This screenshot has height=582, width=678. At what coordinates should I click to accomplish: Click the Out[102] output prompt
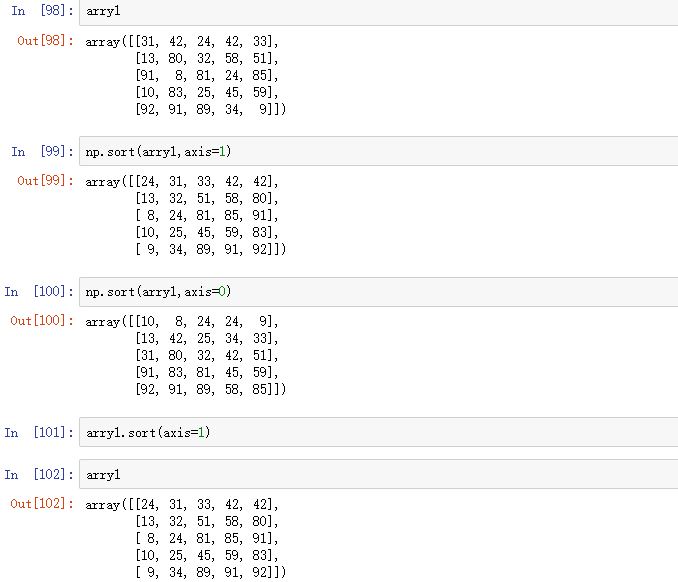42,504
